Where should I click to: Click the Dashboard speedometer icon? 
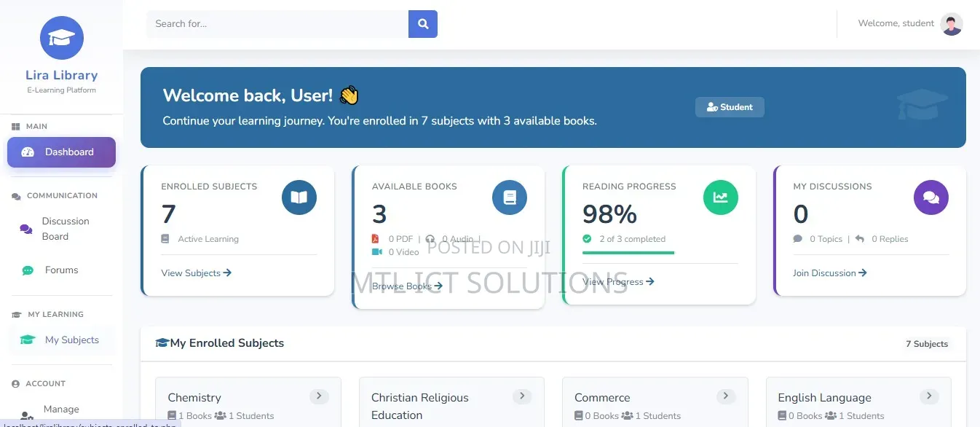pyautogui.click(x=28, y=152)
